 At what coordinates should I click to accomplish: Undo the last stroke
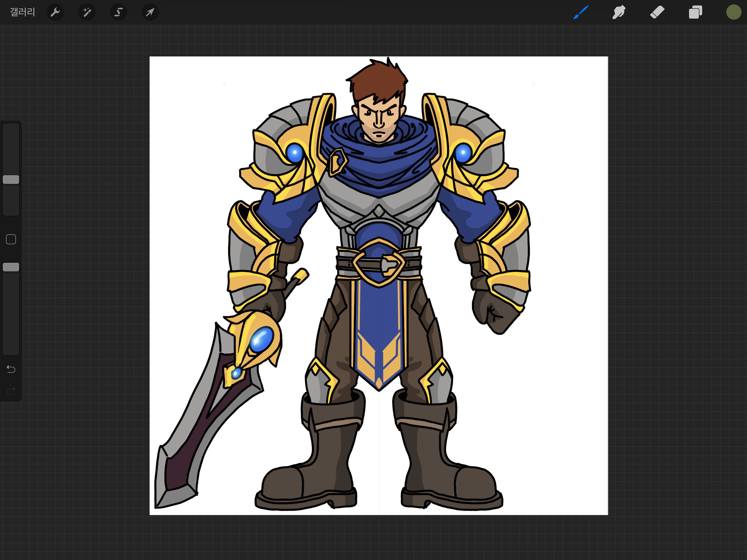(x=11, y=369)
